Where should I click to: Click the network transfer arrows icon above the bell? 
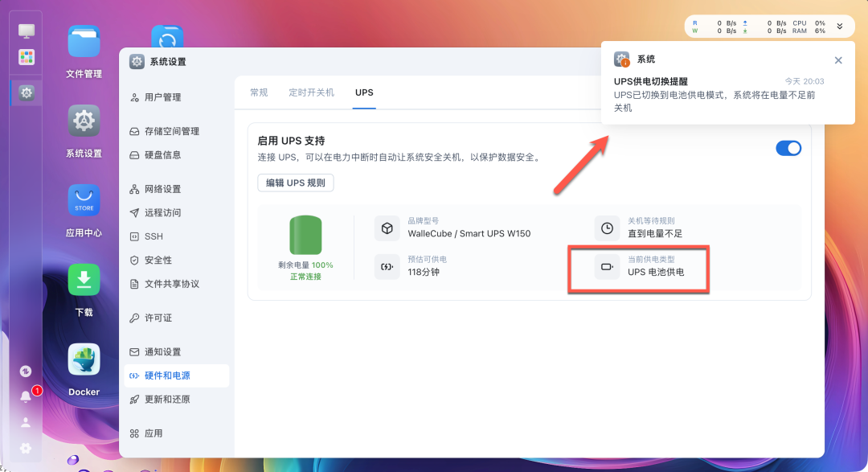tap(25, 371)
